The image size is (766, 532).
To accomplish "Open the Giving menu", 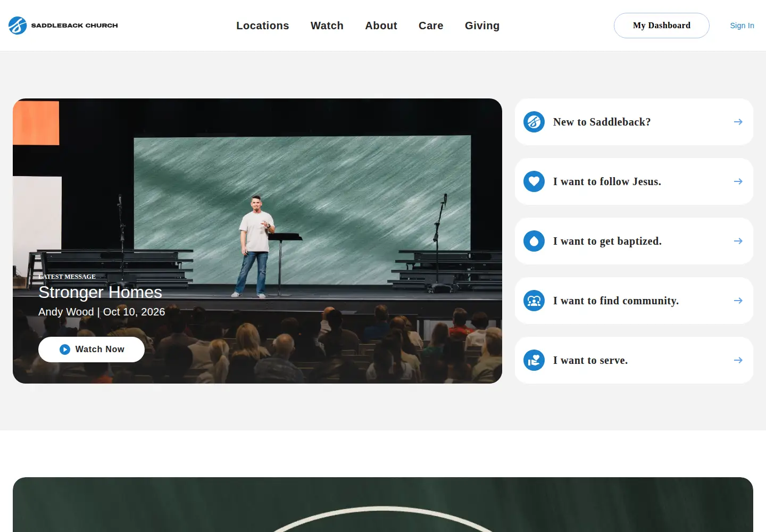I will click(482, 26).
